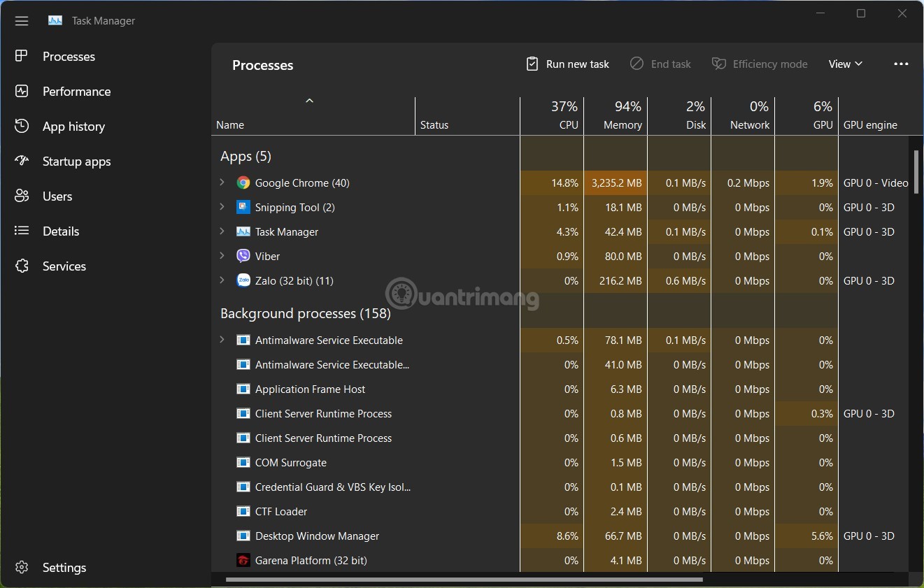The image size is (924, 588).
Task: Open the hamburger navigation menu
Action: tap(22, 21)
